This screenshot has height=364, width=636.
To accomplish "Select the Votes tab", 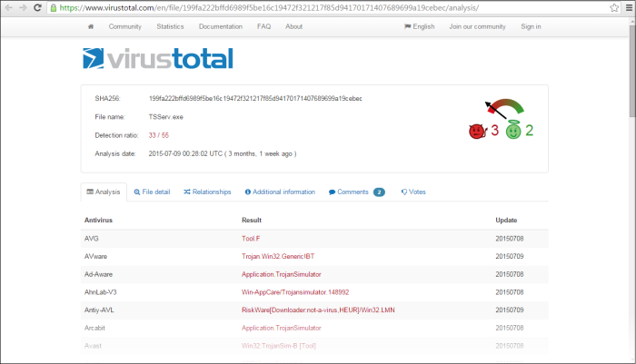I will [x=413, y=192].
